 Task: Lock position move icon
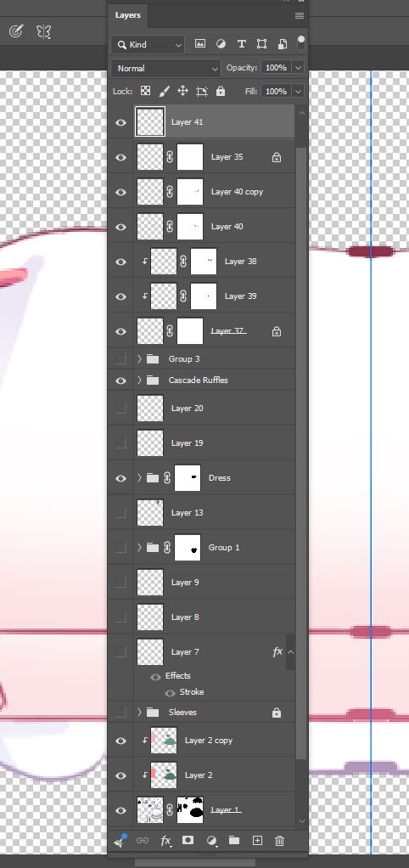pyautogui.click(x=182, y=91)
